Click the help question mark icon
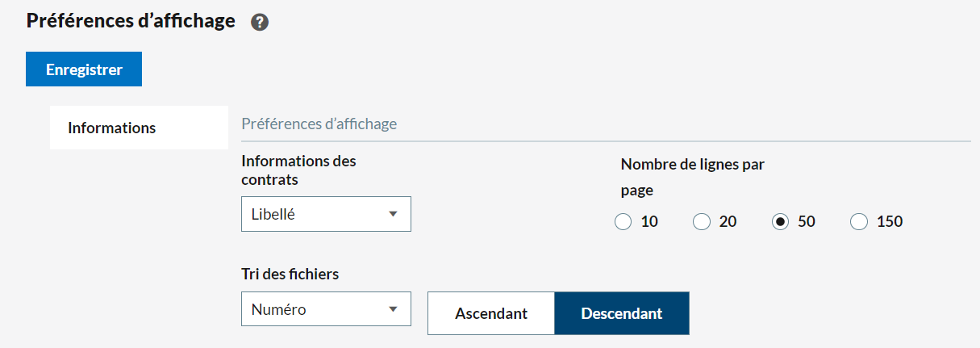This screenshot has width=980, height=348. pyautogui.click(x=260, y=23)
